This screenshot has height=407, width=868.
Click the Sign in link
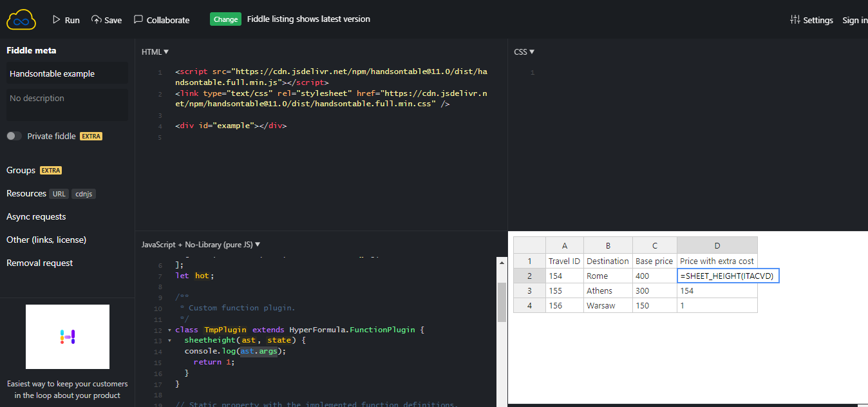855,20
